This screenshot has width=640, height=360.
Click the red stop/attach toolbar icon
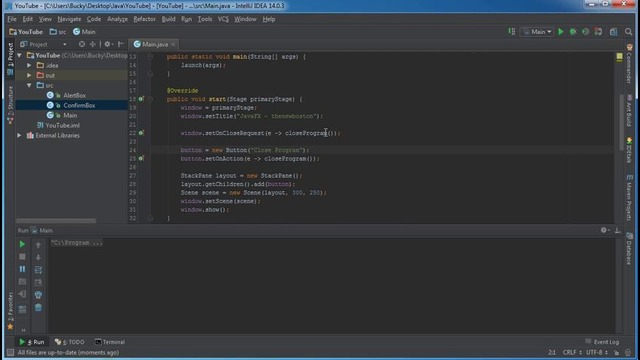[x=598, y=31]
